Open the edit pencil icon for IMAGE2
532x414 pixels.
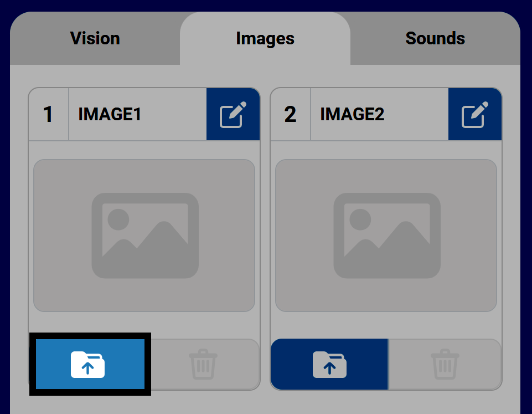coord(475,114)
